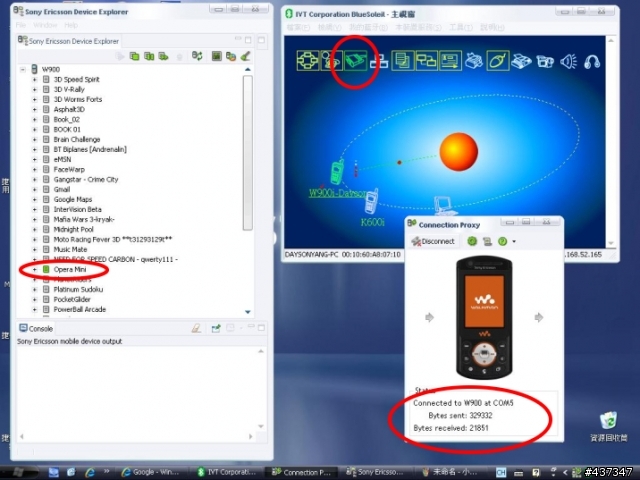Screen dimensions: 640x480
Task: Open the Help menu in Device Explorer
Action: click(71, 25)
